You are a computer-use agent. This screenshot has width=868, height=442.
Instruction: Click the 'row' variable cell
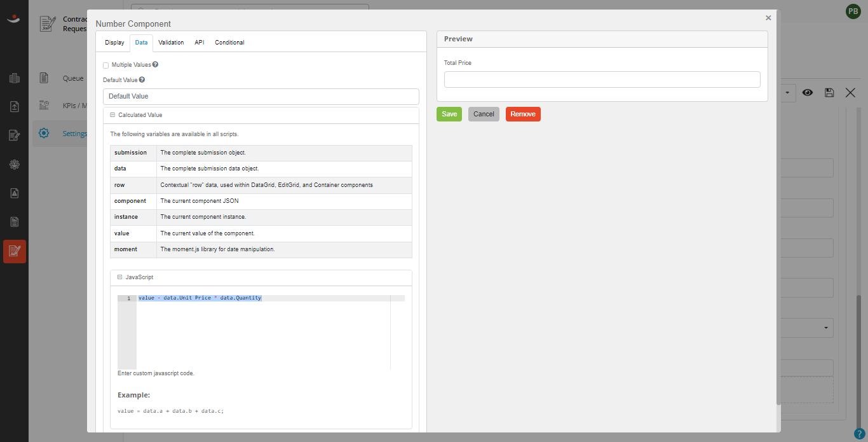click(133, 185)
